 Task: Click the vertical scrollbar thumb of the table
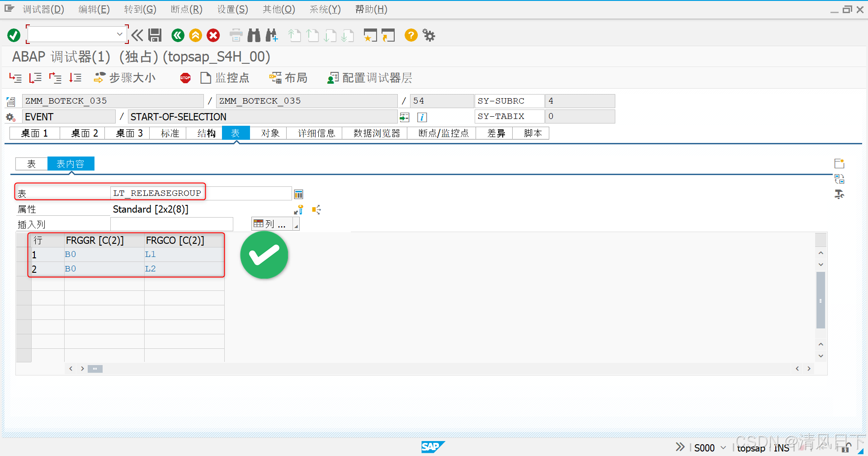[x=821, y=300]
